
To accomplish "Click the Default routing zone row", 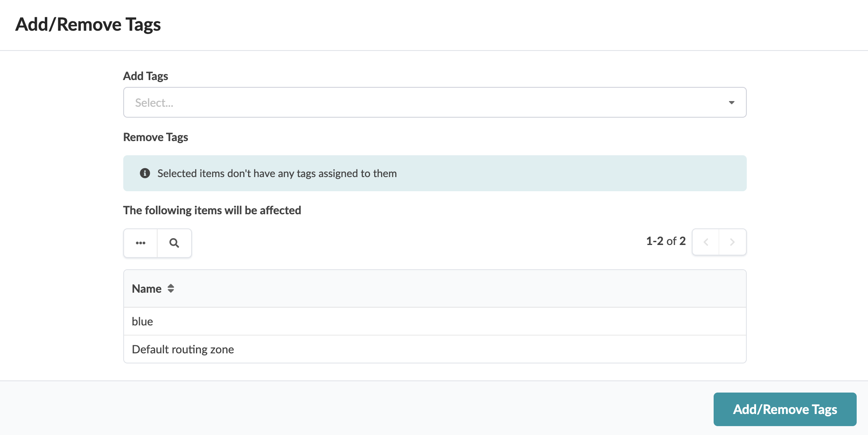I will [x=183, y=349].
